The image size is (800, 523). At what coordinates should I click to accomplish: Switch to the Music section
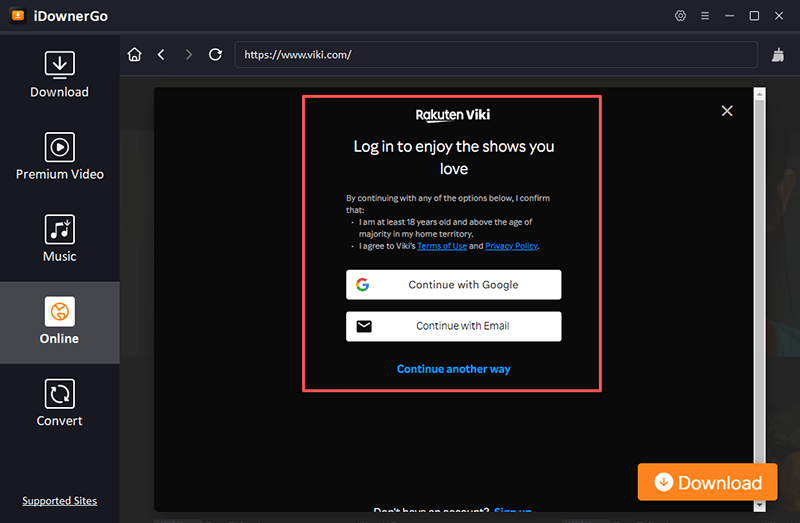click(59, 239)
